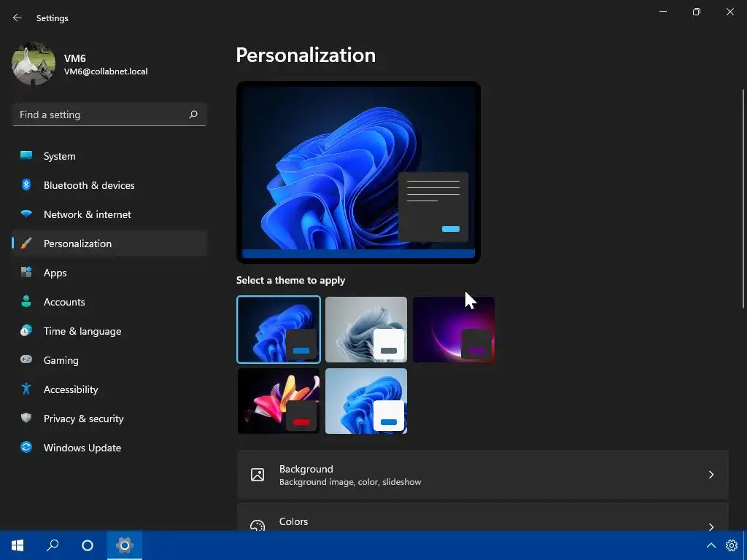The width and height of the screenshot is (747, 560).
Task: Click the Personalization paintbrush icon
Action: 26,244
